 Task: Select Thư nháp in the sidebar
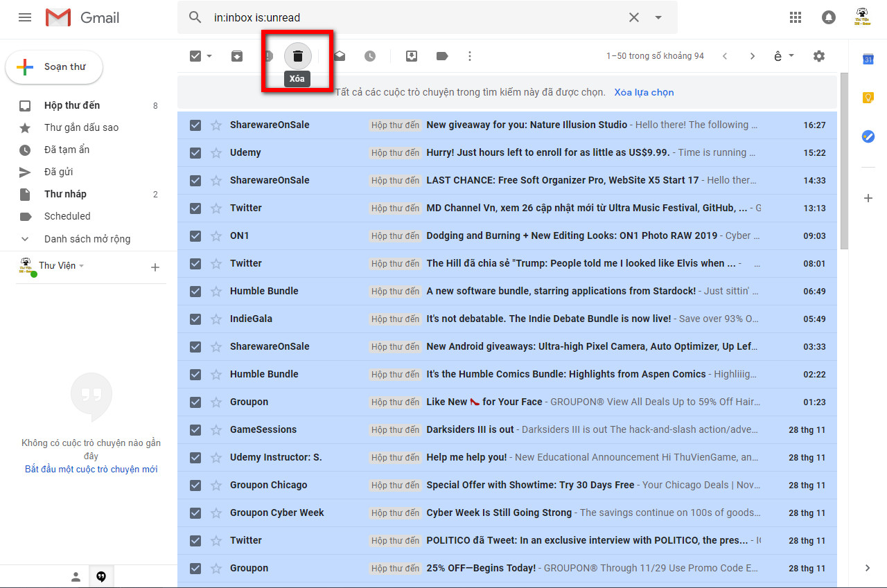tap(65, 194)
